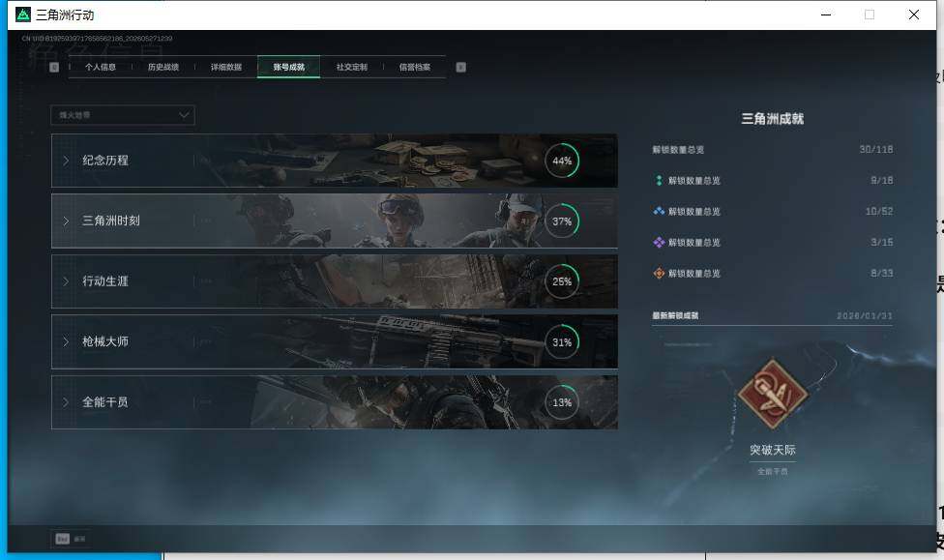
Task: Click the 44% progress ring for 纪念历程
Action: 562,161
